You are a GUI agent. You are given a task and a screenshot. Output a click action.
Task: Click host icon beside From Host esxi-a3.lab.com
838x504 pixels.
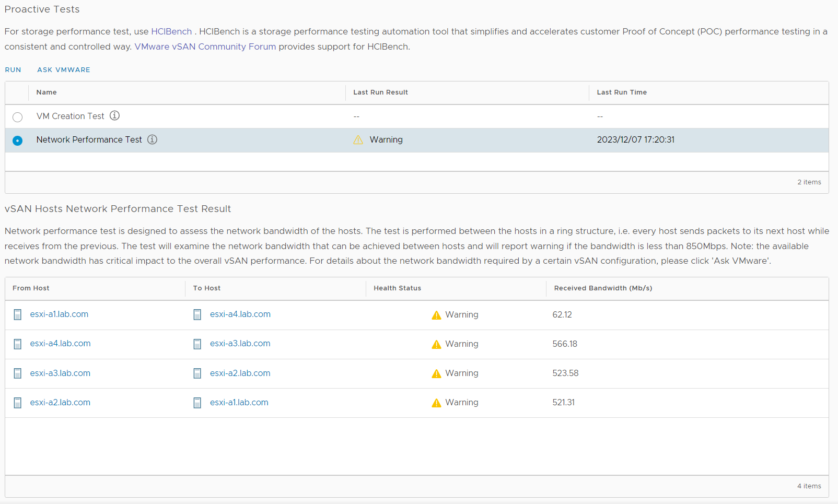click(18, 373)
